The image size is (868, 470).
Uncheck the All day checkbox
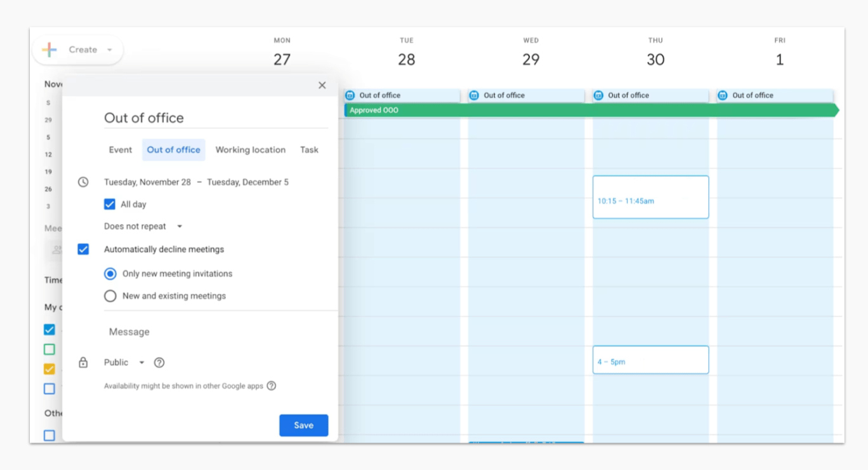110,205
